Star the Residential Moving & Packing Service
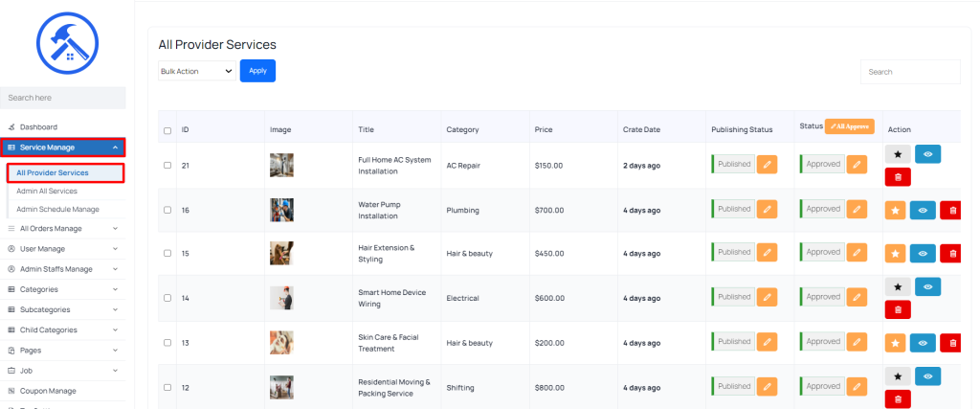The height and width of the screenshot is (409, 980). [x=898, y=376]
